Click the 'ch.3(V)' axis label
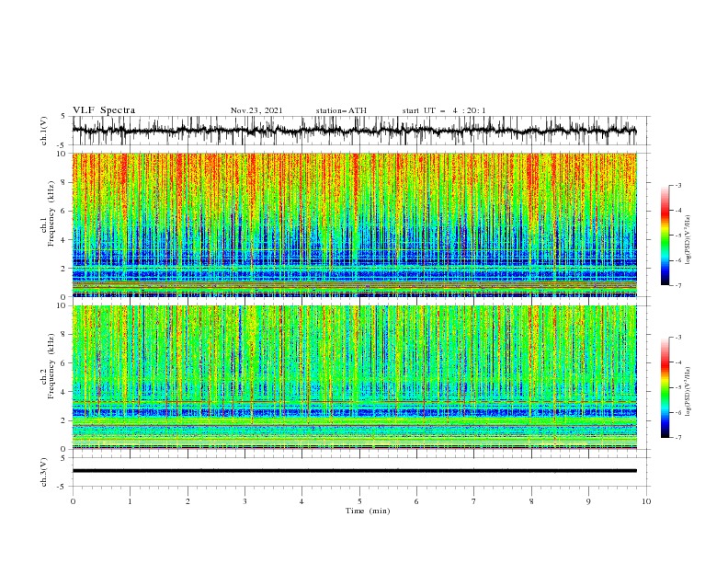Image resolution: width=728 pixels, height=563 pixels. coord(44,472)
